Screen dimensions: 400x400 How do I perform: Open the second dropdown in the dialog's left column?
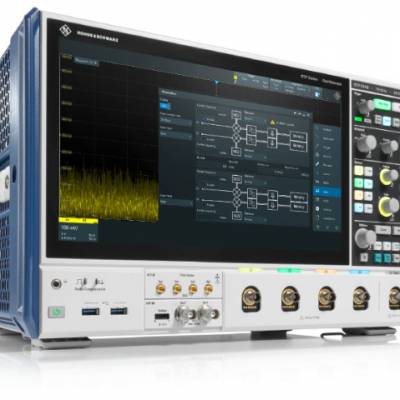click(x=176, y=134)
